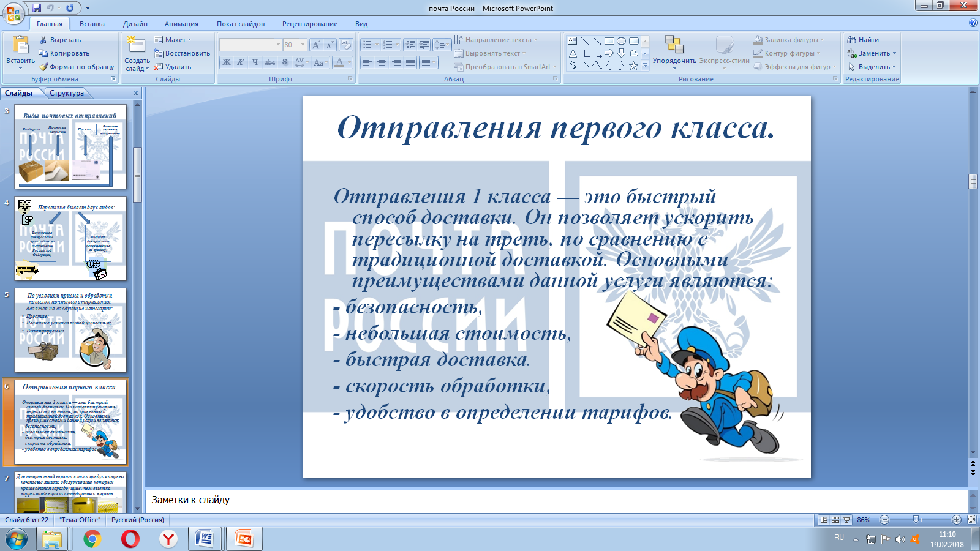This screenshot has width=980, height=551.
Task: Click the notes field (Заметки к слайду)
Action: coord(556,500)
